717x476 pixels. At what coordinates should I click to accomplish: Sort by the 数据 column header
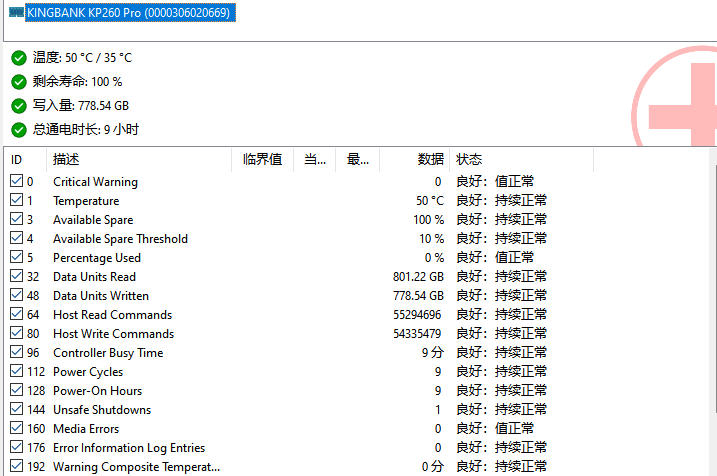pos(415,160)
